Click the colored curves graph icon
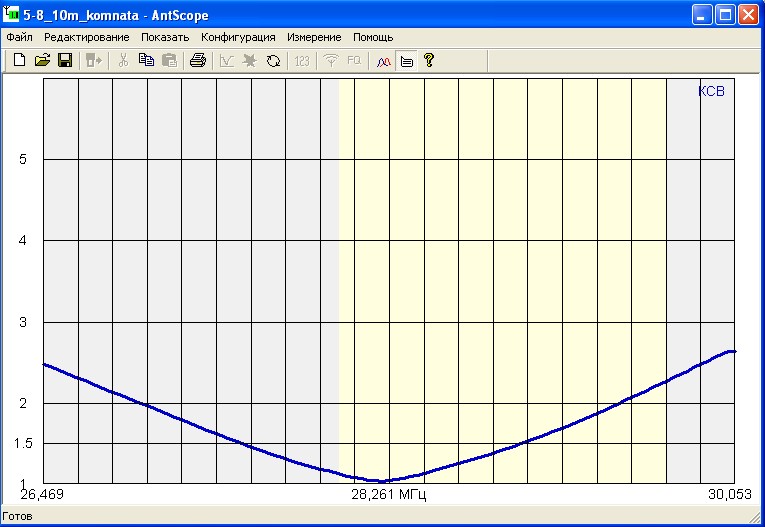The width and height of the screenshot is (765, 527). pyautogui.click(x=383, y=61)
